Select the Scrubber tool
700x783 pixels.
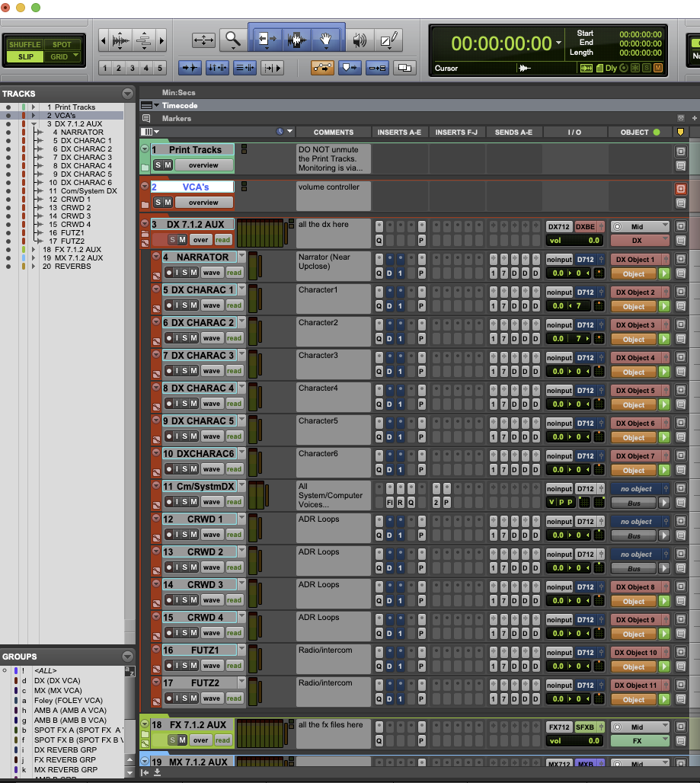[x=358, y=40]
